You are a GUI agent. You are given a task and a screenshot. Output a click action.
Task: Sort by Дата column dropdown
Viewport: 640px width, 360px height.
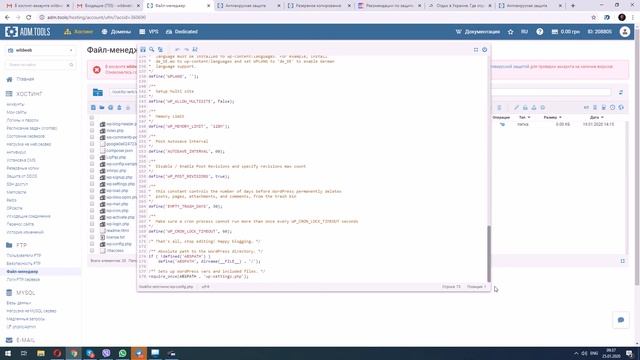pyautogui.click(x=596, y=118)
